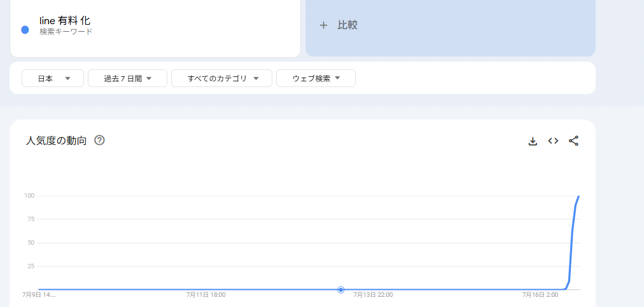Click the 25 value on the y-axis
The width and height of the screenshot is (644, 307).
point(31,266)
